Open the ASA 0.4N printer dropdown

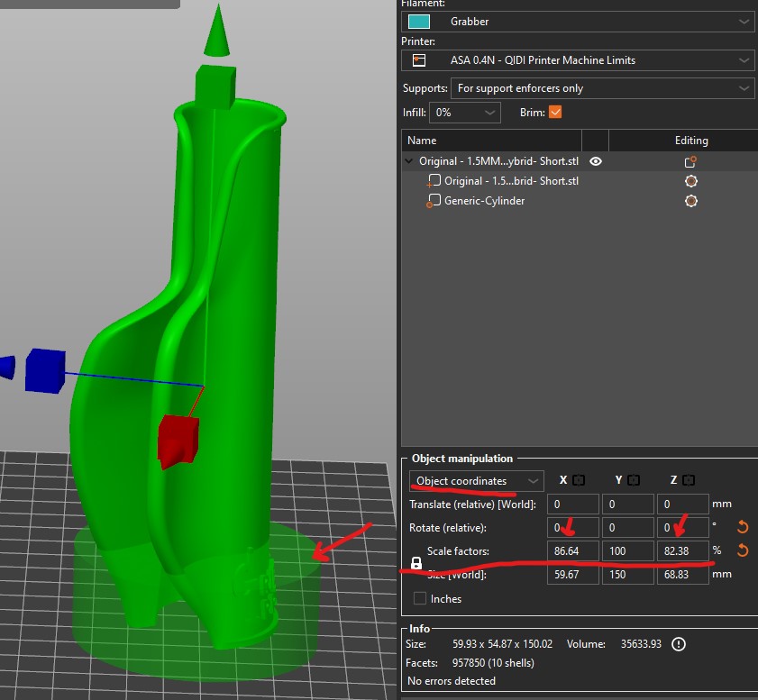click(578, 60)
